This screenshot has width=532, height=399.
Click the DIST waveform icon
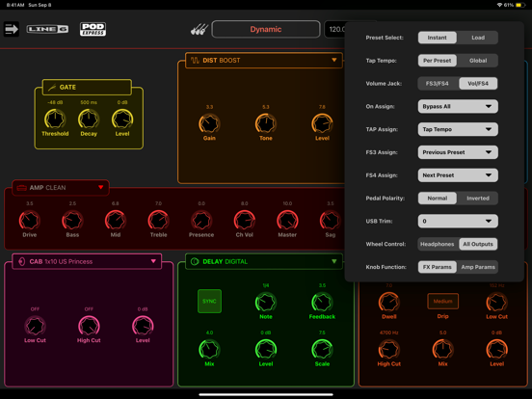pos(195,61)
